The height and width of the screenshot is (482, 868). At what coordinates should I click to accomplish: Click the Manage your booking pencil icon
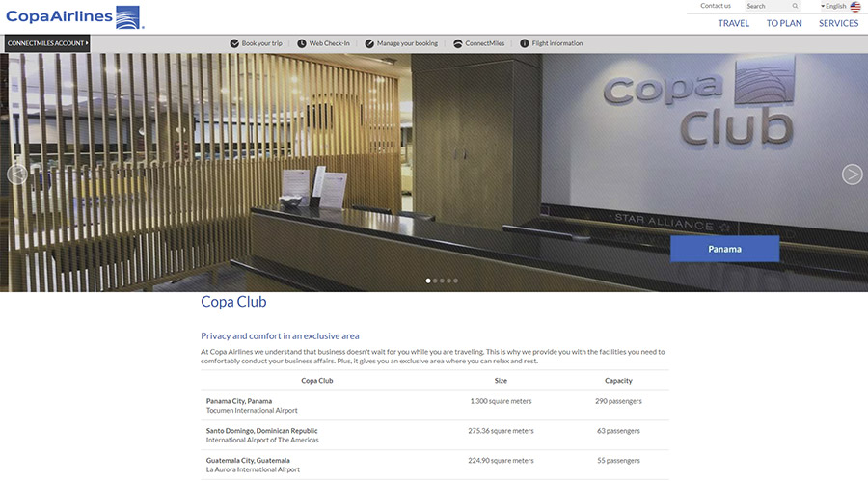(x=369, y=43)
